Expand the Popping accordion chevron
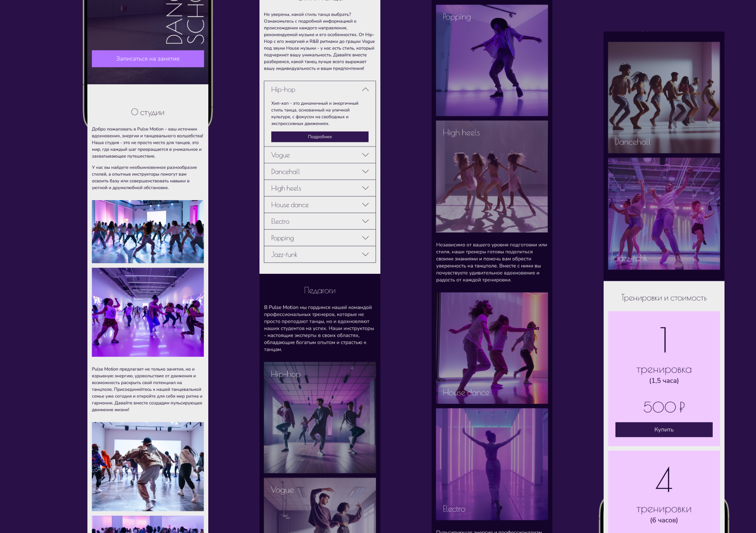Image resolution: width=756 pixels, height=533 pixels. 365,238
